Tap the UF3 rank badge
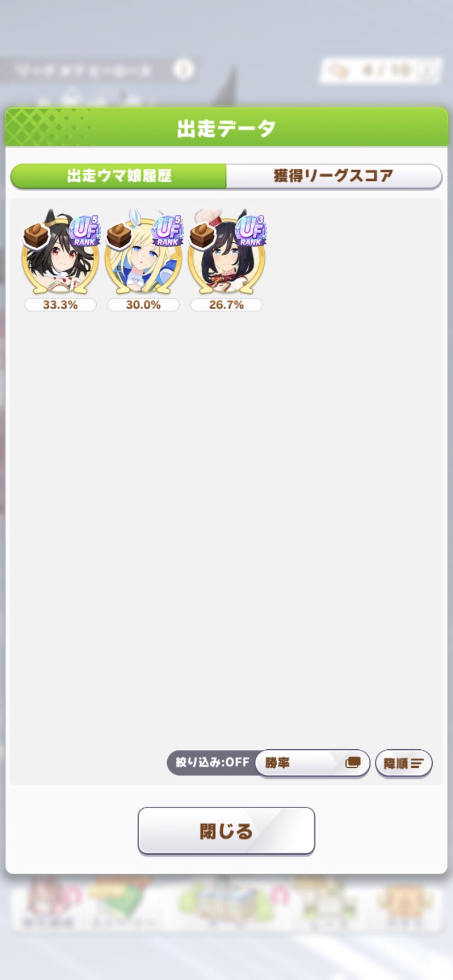The width and height of the screenshot is (453, 980). click(251, 230)
